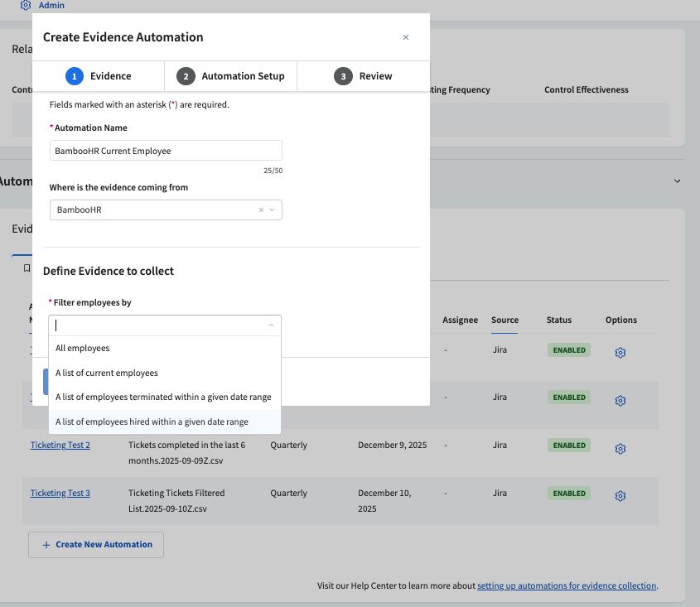Viewport: 700px width, 607px height.
Task: Click the Automation Name text field
Action: pyautogui.click(x=166, y=151)
